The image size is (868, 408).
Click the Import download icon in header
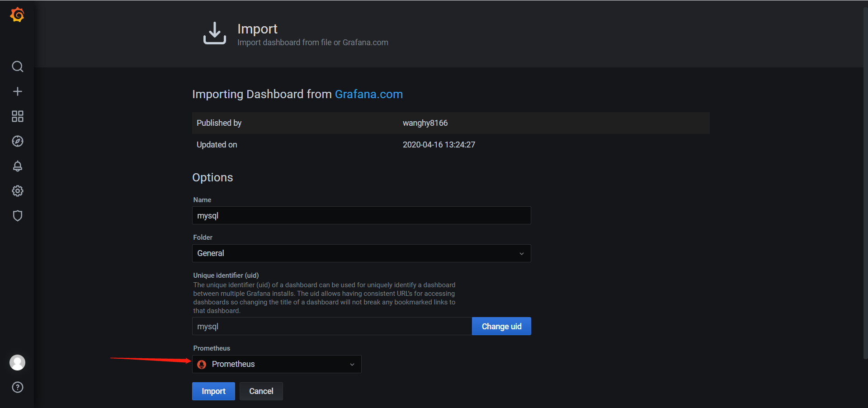click(x=215, y=33)
